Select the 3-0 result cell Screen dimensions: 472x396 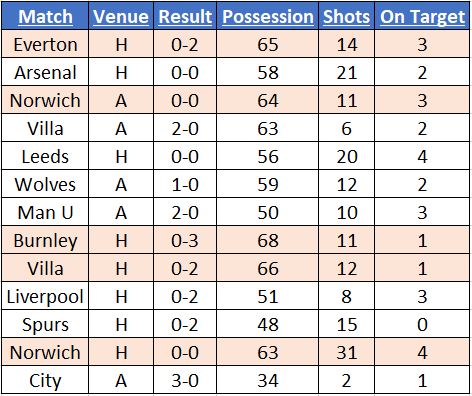click(185, 380)
